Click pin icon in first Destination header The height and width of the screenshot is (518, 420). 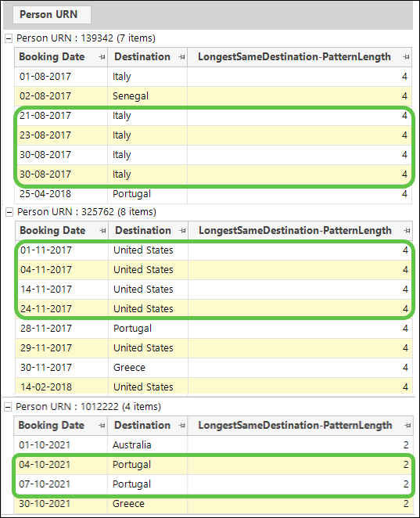point(181,57)
